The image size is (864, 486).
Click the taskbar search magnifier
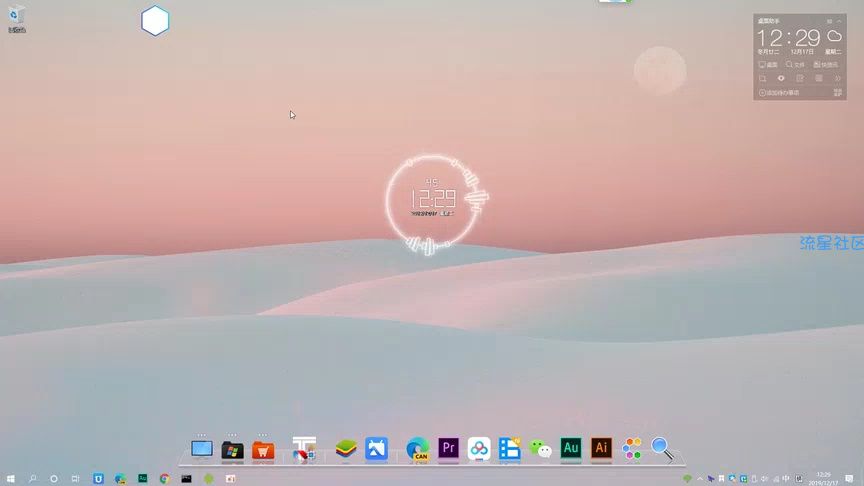click(x=33, y=479)
